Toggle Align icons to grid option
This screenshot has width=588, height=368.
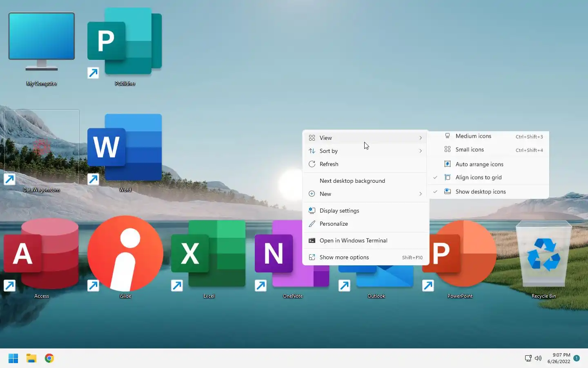coord(488,177)
